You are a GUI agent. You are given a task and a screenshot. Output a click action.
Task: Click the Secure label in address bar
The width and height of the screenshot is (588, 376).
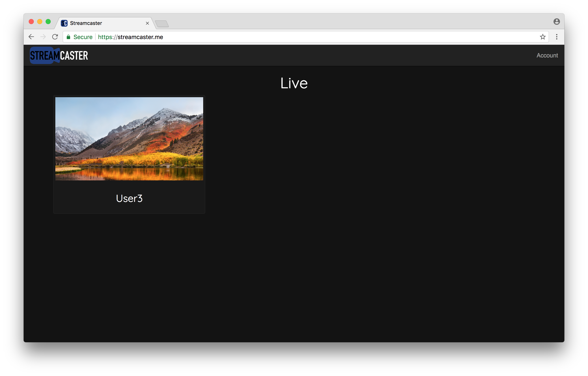(x=83, y=37)
